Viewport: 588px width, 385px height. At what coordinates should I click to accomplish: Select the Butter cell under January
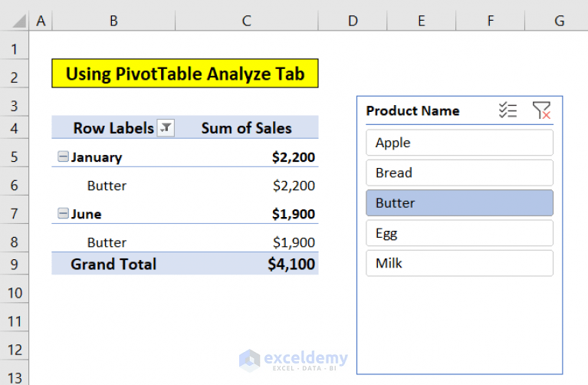107,186
